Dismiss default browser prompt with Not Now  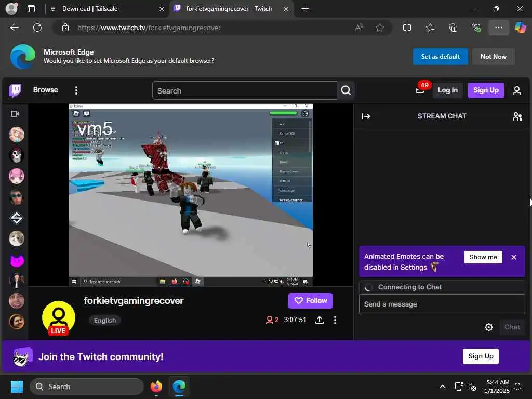click(x=493, y=57)
